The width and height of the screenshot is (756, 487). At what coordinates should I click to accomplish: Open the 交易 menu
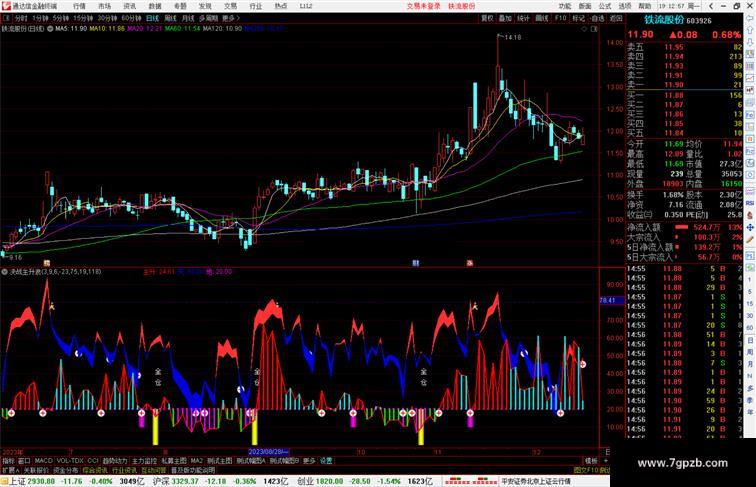coord(230,6)
